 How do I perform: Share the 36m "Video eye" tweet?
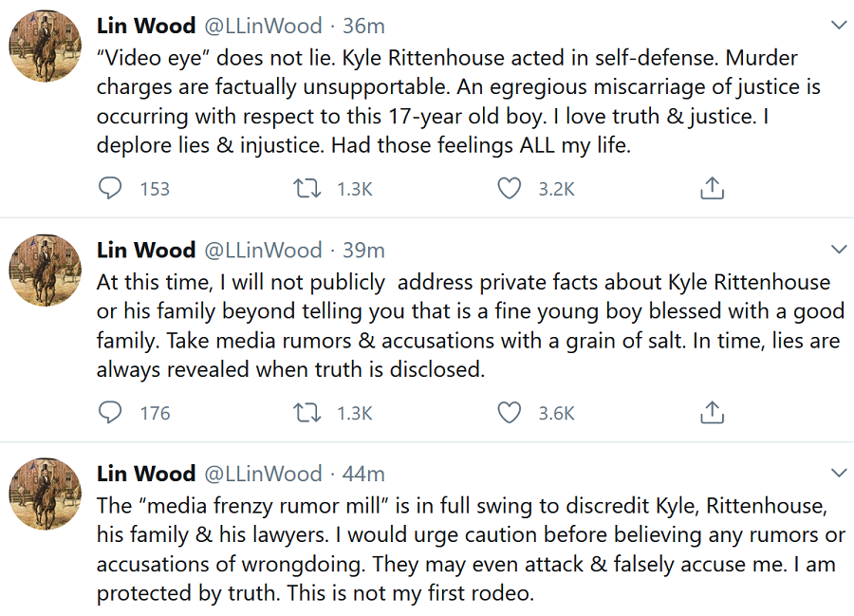point(712,188)
